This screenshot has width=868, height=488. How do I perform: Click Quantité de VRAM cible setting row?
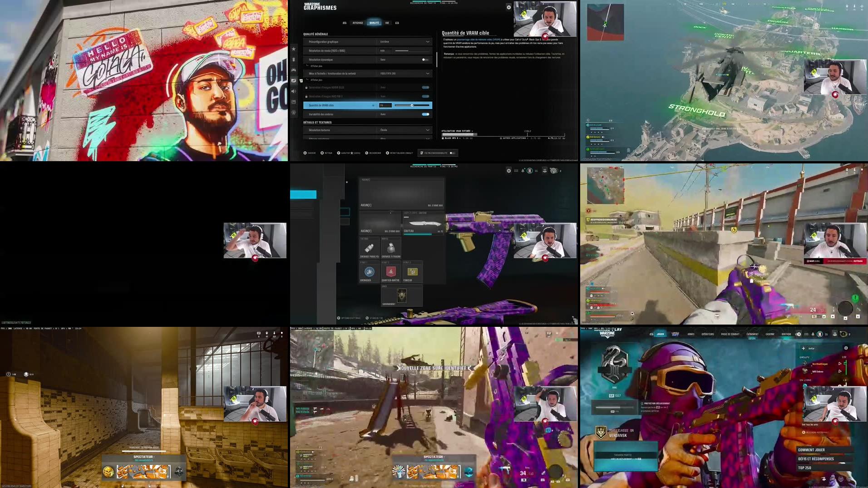368,105
